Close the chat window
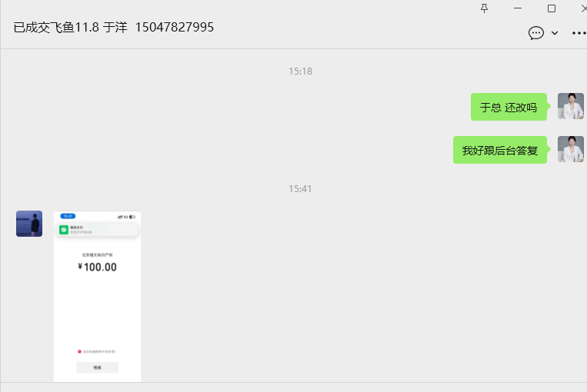The image size is (587, 392). (x=583, y=8)
